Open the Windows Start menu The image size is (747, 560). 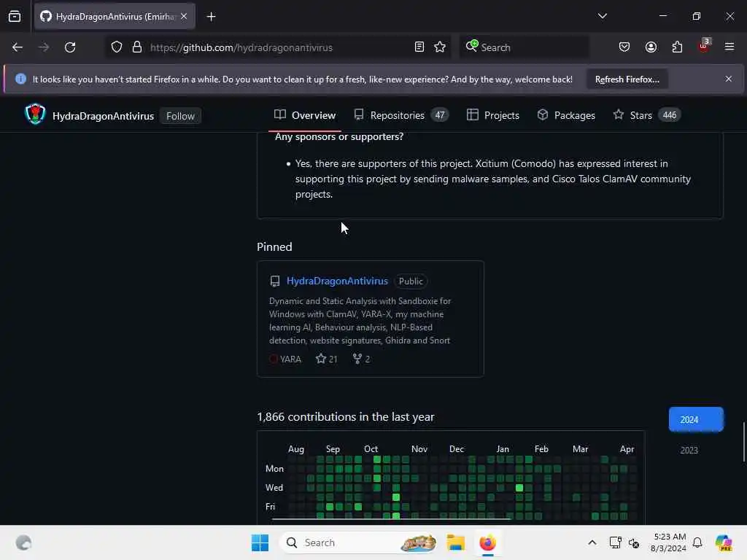click(x=260, y=542)
